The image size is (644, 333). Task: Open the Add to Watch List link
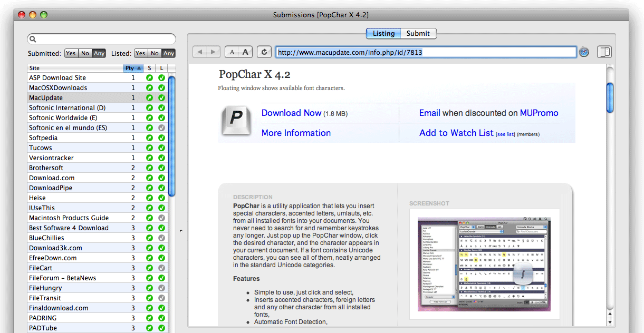[456, 133]
